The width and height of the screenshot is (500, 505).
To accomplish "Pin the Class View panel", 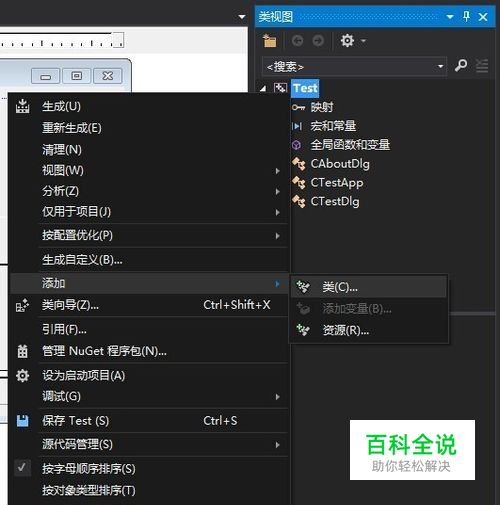I will [x=466, y=16].
